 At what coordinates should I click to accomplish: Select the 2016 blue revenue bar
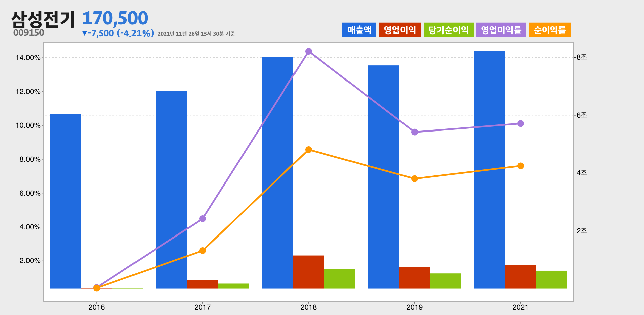[66, 201]
